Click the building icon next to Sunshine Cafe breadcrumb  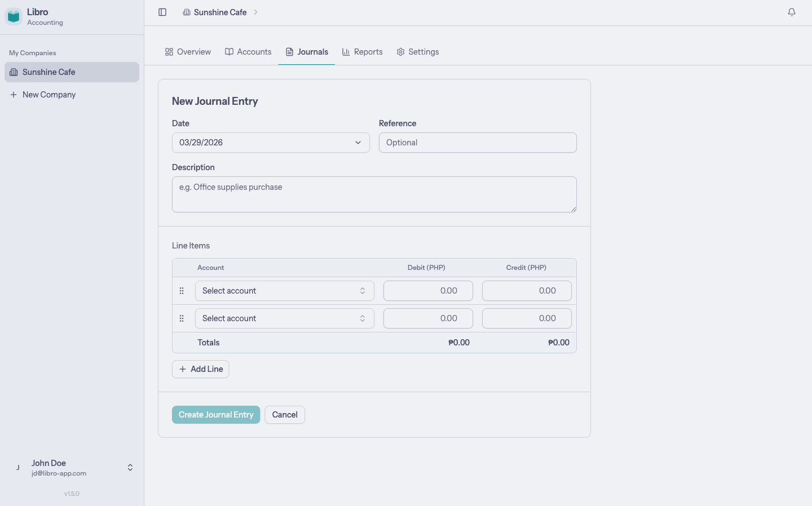pos(186,12)
